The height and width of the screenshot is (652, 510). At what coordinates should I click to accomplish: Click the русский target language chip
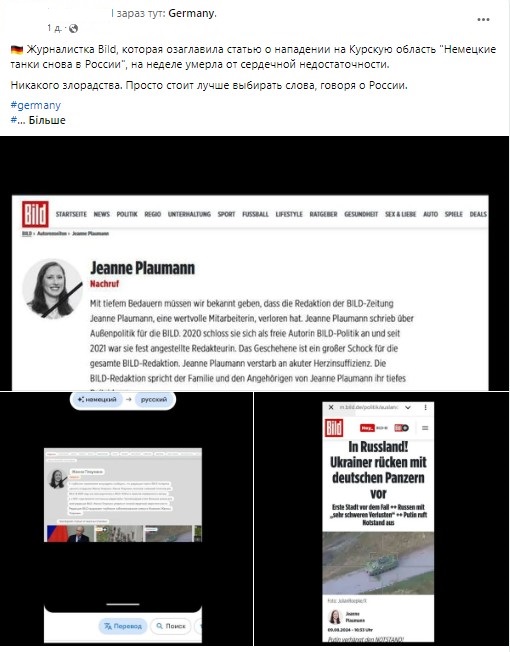154,400
